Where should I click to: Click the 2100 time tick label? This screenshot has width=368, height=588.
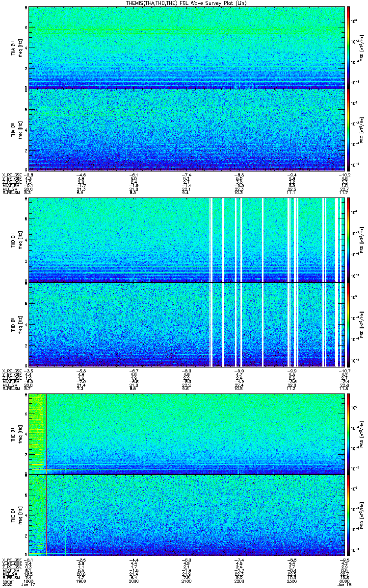[x=187, y=582]
